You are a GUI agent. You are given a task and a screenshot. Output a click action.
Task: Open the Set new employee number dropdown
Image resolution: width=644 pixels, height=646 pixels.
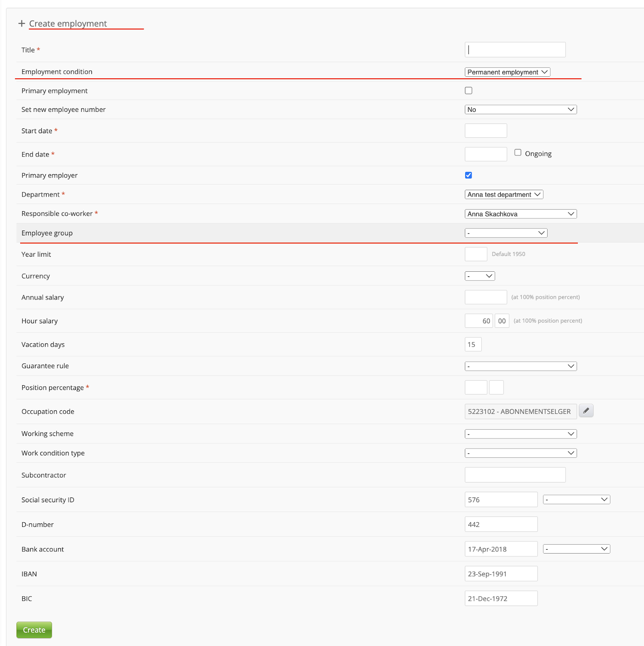(x=521, y=110)
